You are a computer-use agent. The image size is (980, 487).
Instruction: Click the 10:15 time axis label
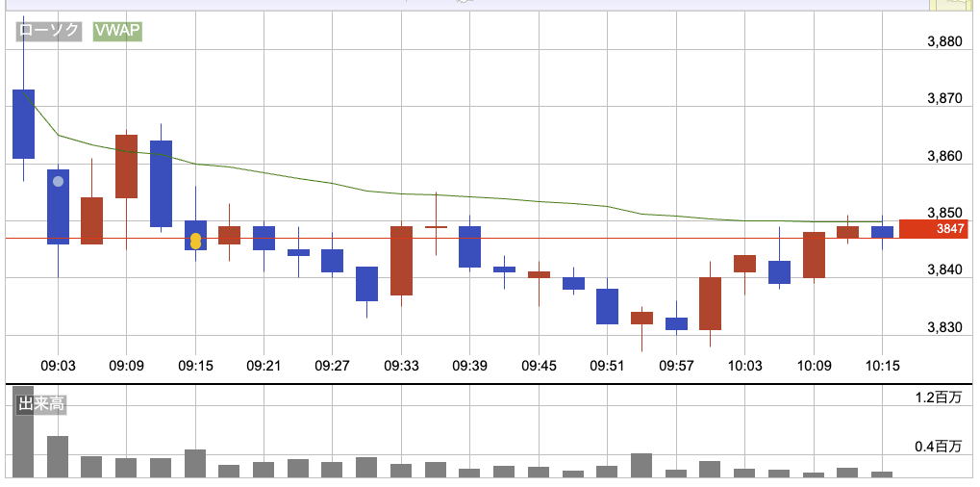point(882,366)
